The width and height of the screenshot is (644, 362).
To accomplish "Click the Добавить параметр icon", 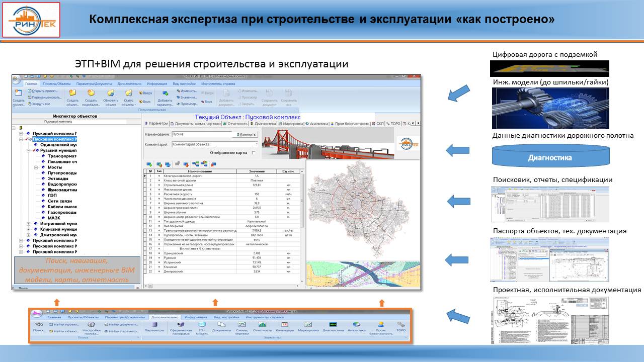I will tap(166, 94).
